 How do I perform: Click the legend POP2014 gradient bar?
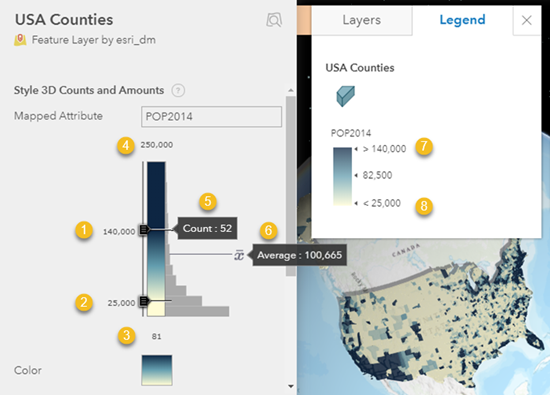pyautogui.click(x=342, y=176)
